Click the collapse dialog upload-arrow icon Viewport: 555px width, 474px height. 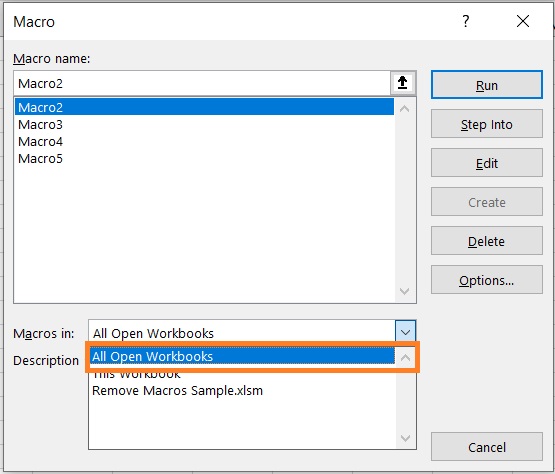click(402, 83)
